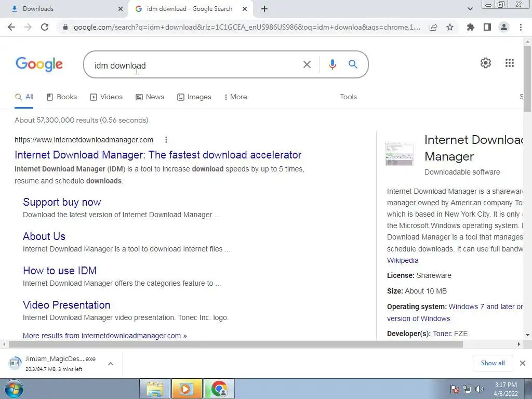Clear the search box with the X icon
532x399 pixels.
coord(307,64)
